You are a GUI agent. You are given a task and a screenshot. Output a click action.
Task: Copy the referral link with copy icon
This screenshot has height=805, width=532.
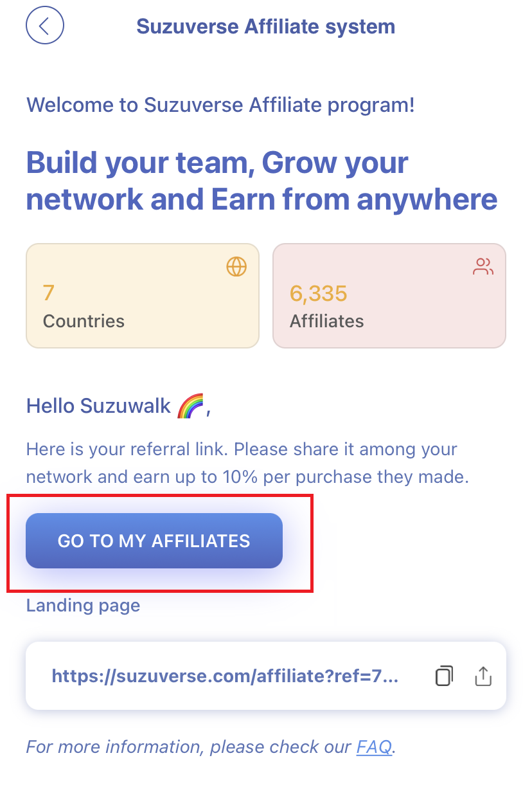444,676
